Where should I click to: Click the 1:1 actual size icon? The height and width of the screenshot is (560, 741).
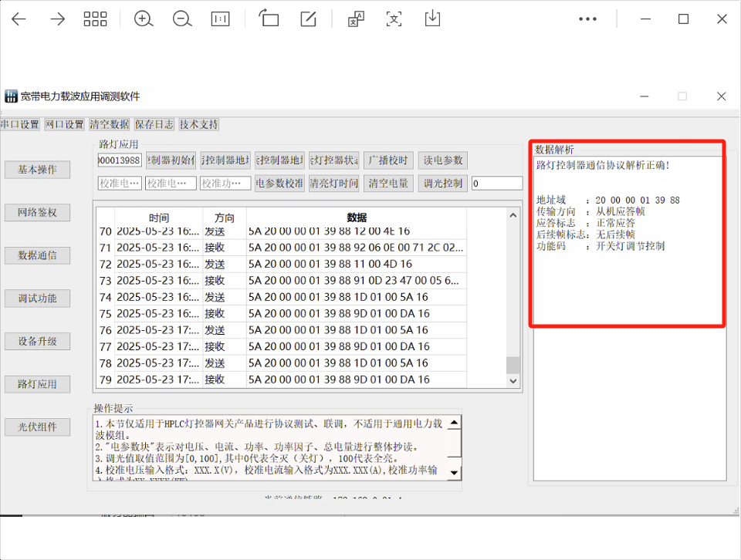click(220, 19)
